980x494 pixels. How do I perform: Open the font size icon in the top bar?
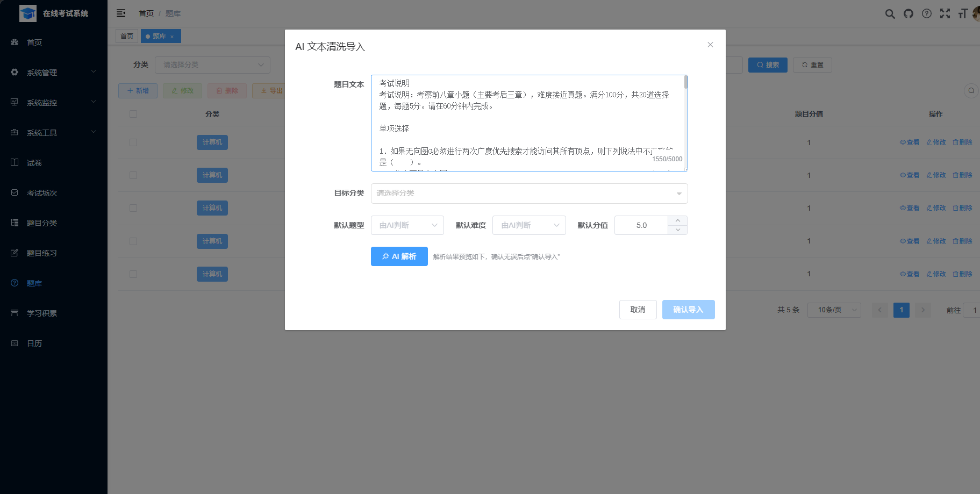[963, 13]
